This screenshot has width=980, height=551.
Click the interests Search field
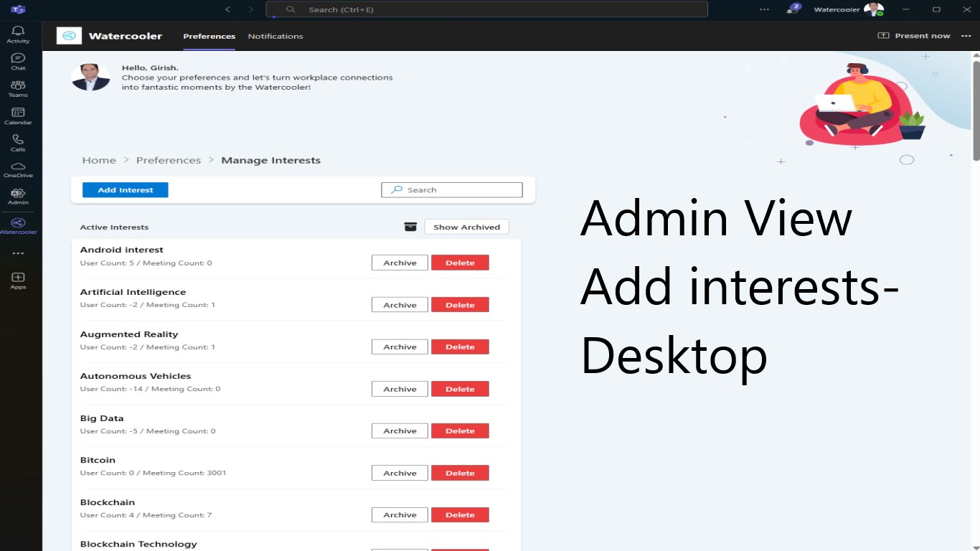[452, 190]
